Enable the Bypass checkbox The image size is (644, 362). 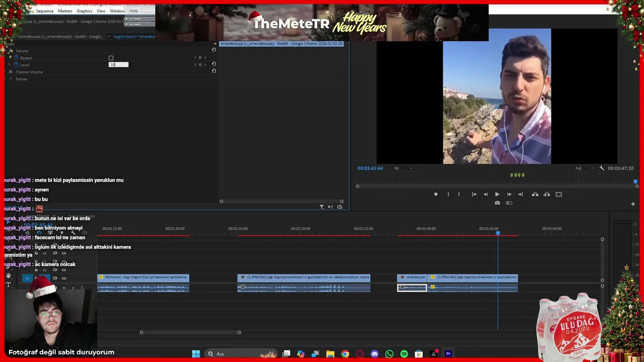coord(111,58)
